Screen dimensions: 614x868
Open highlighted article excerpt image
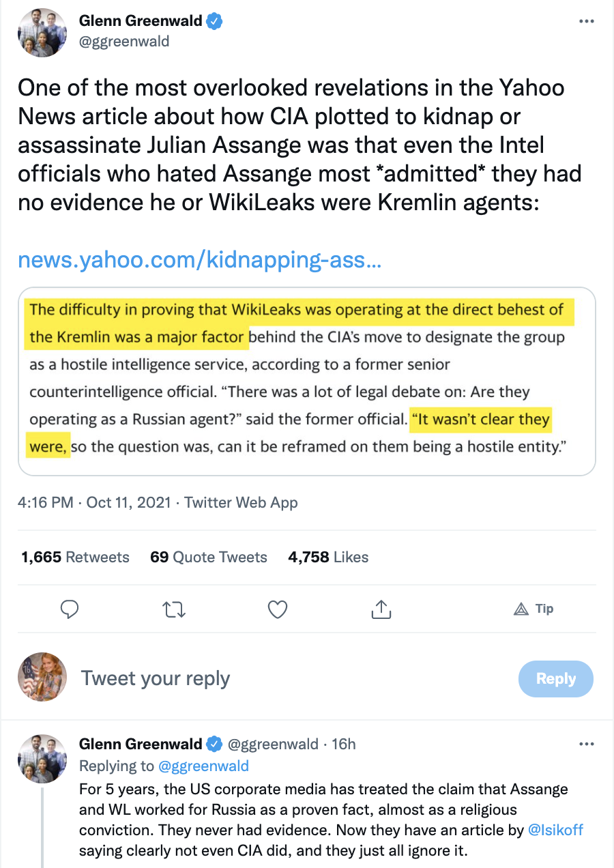307,381
